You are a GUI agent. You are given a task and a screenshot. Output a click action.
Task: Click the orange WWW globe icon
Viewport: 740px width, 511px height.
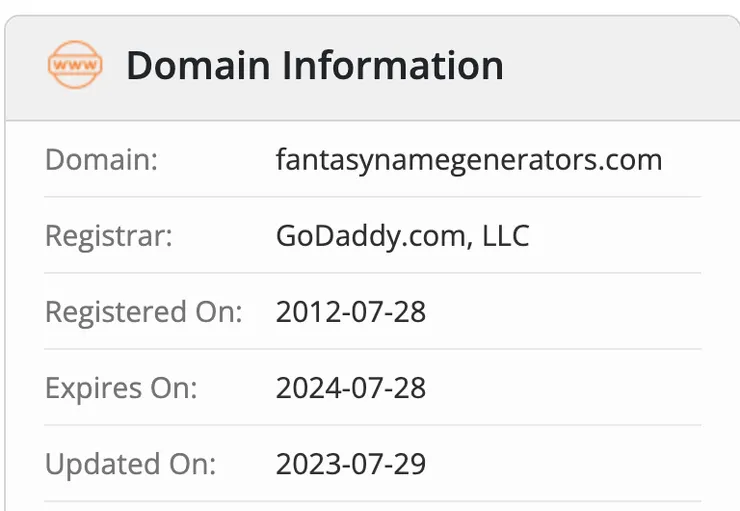74,65
